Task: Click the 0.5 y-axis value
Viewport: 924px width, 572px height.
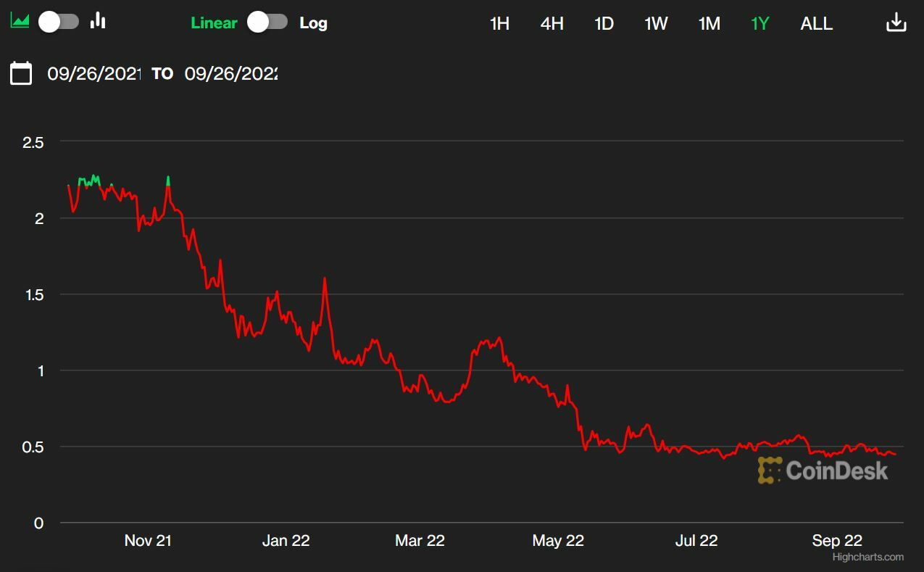Action: click(33, 447)
